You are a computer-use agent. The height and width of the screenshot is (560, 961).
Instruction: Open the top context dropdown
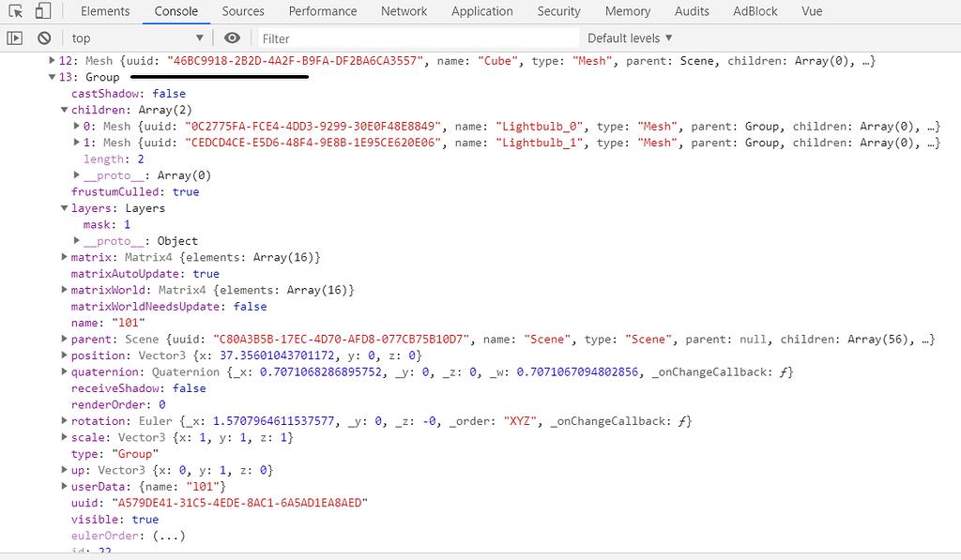click(137, 38)
